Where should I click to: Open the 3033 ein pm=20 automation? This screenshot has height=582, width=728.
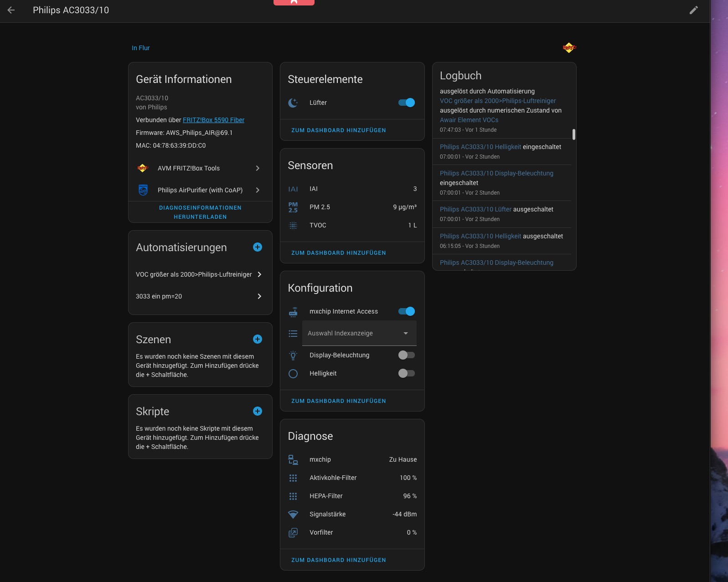point(200,296)
